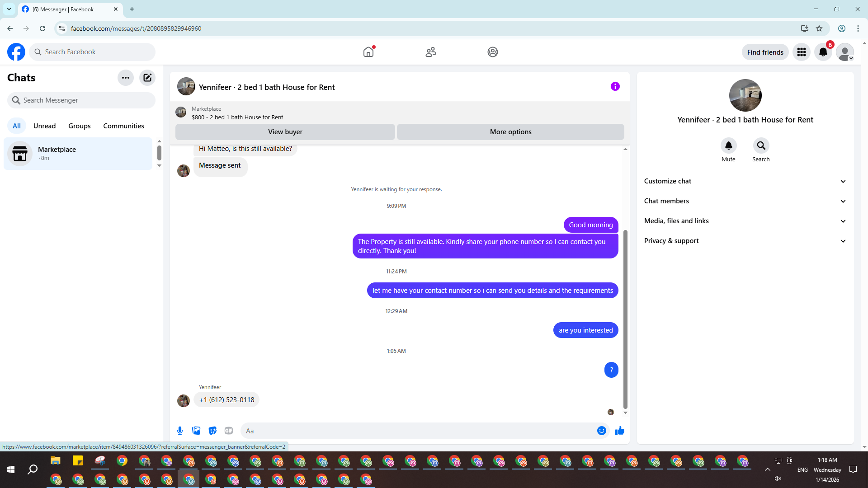
Task: Click the voice clip microphone icon
Action: click(x=180, y=431)
